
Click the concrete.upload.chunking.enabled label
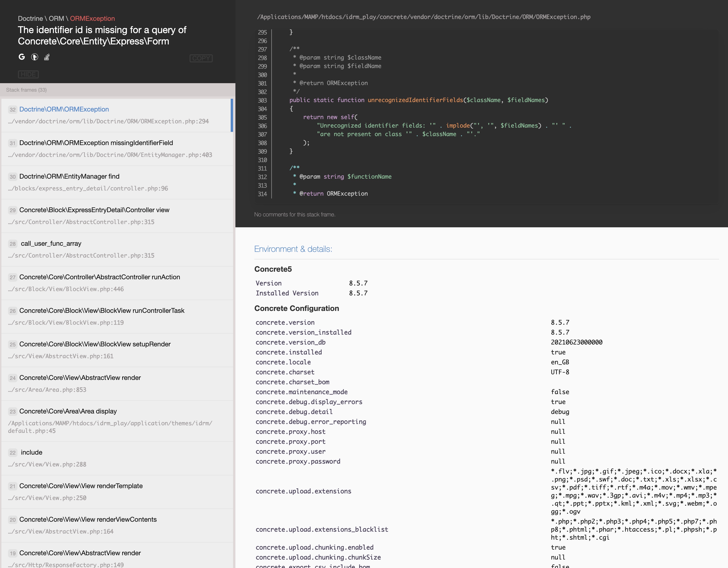click(x=315, y=547)
